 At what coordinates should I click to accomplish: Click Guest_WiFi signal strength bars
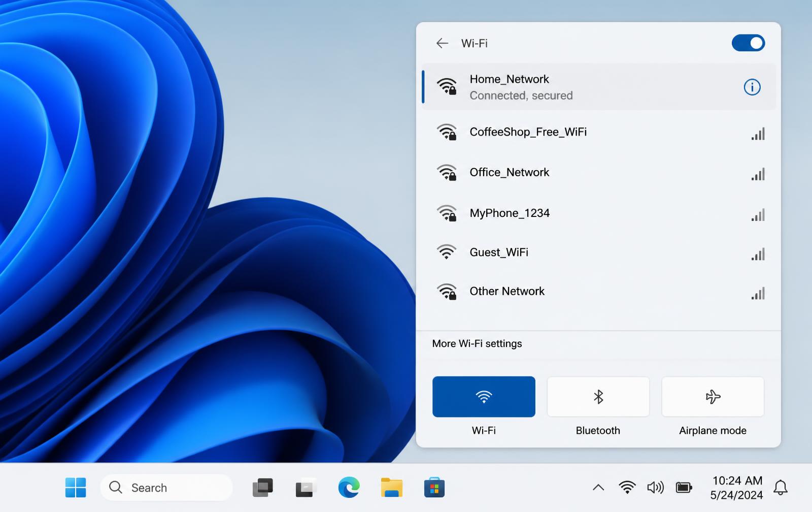758,254
